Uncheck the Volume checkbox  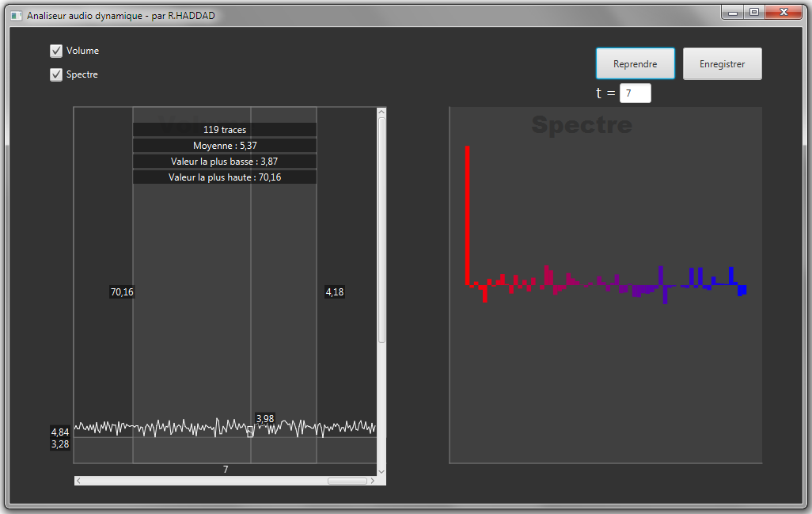point(56,51)
